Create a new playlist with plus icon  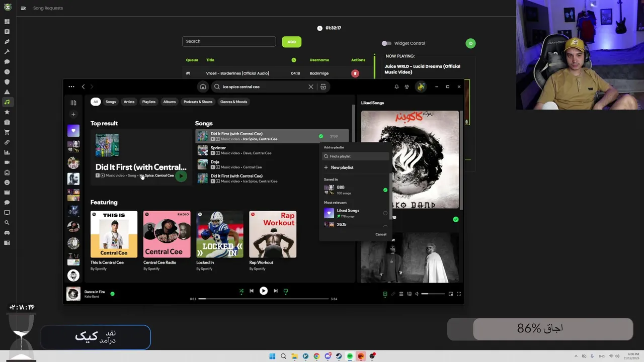[73, 115]
